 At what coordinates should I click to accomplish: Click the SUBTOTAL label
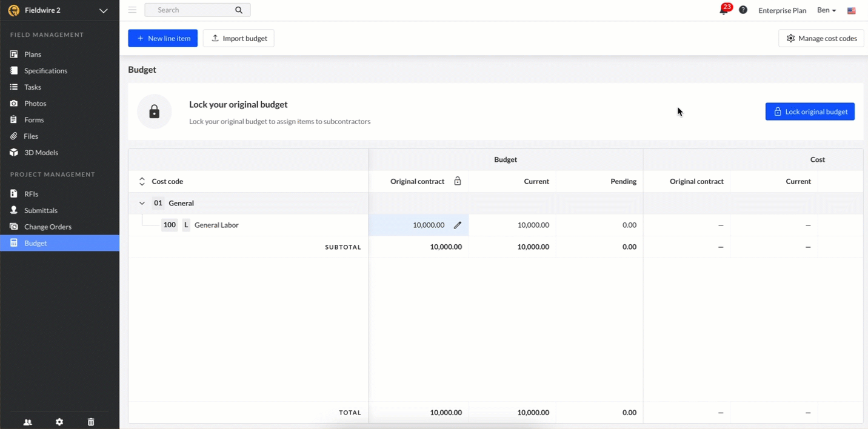343,247
